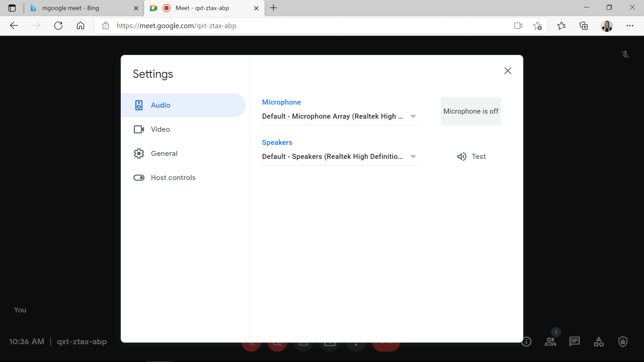
Task: Click Test button for Speakers
Action: pyautogui.click(x=471, y=157)
